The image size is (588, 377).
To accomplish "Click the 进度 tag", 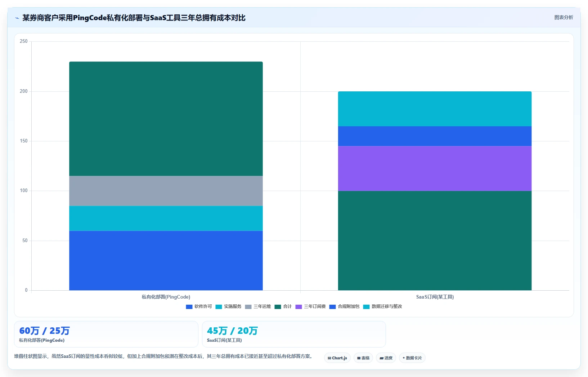I will point(386,358).
